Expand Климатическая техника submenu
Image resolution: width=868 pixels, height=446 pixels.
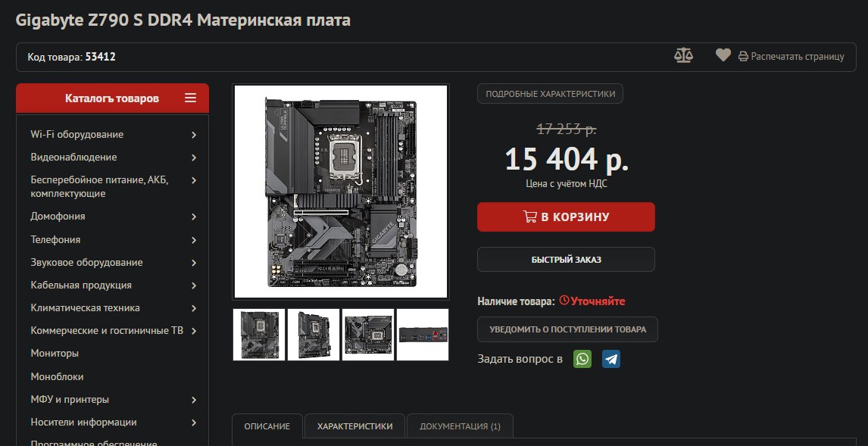tap(194, 308)
